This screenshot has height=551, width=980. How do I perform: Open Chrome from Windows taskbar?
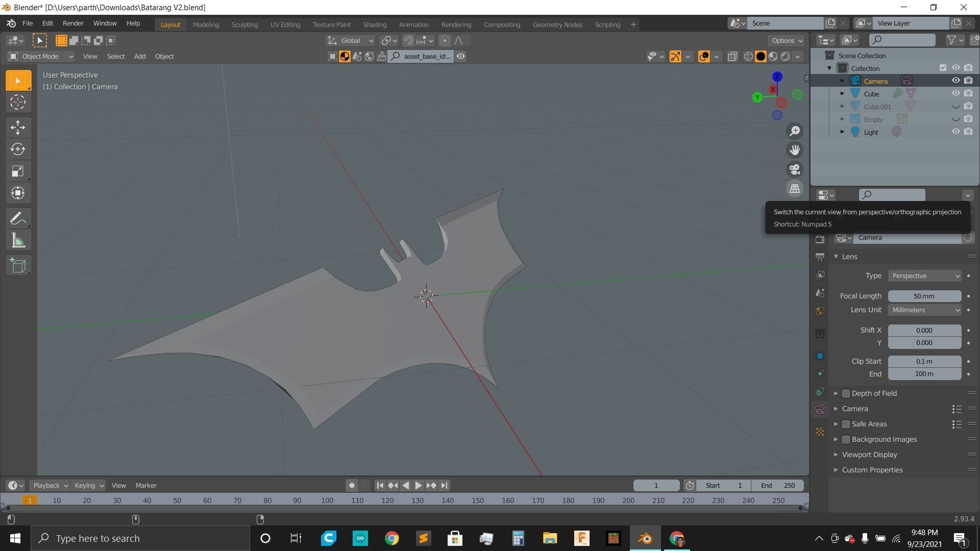click(x=391, y=539)
